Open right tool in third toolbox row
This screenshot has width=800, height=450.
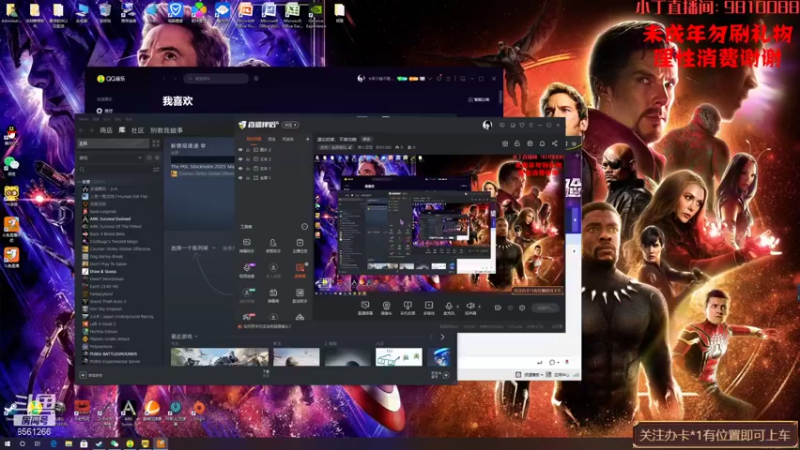click(299, 294)
